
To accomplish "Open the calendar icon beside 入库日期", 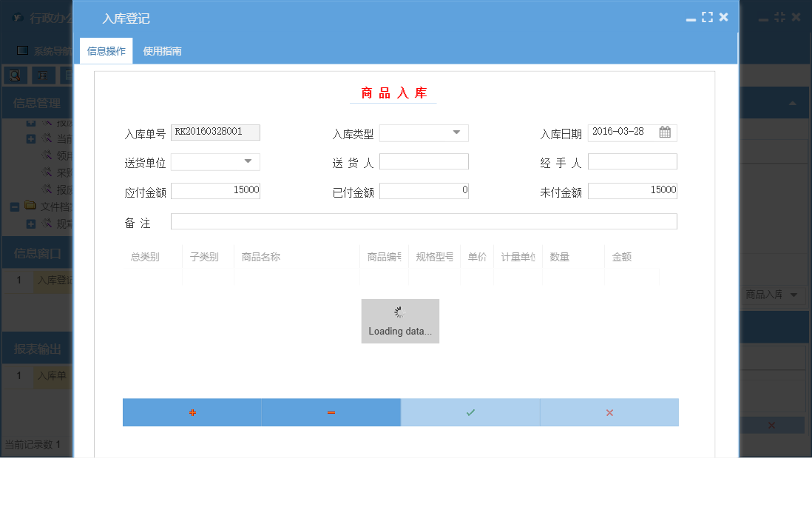I will click(x=665, y=132).
